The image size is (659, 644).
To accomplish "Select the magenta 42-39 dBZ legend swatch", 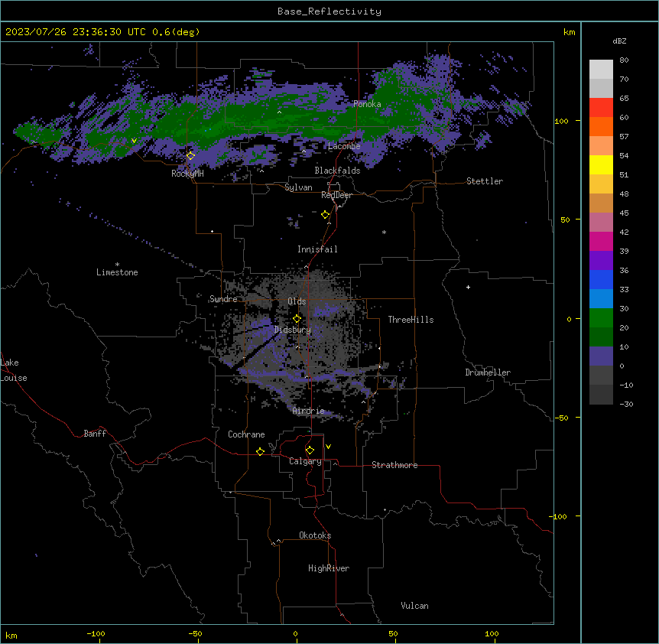I will 601,241.
